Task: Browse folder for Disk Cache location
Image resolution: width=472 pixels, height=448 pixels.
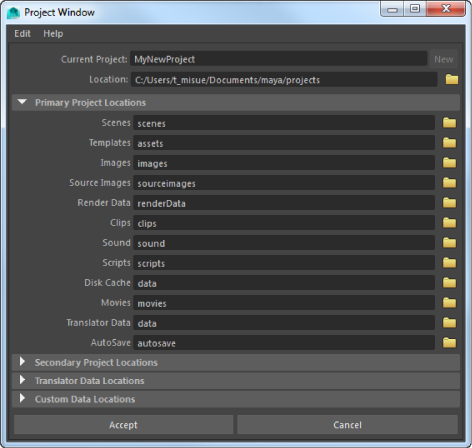Action: pyautogui.click(x=449, y=283)
